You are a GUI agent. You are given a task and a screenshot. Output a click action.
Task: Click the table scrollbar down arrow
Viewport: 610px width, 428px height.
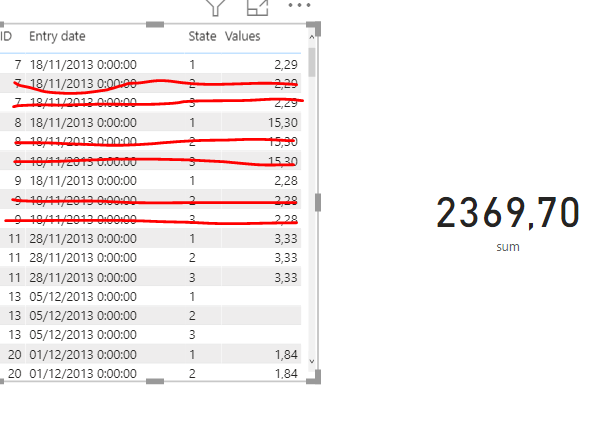click(312, 361)
